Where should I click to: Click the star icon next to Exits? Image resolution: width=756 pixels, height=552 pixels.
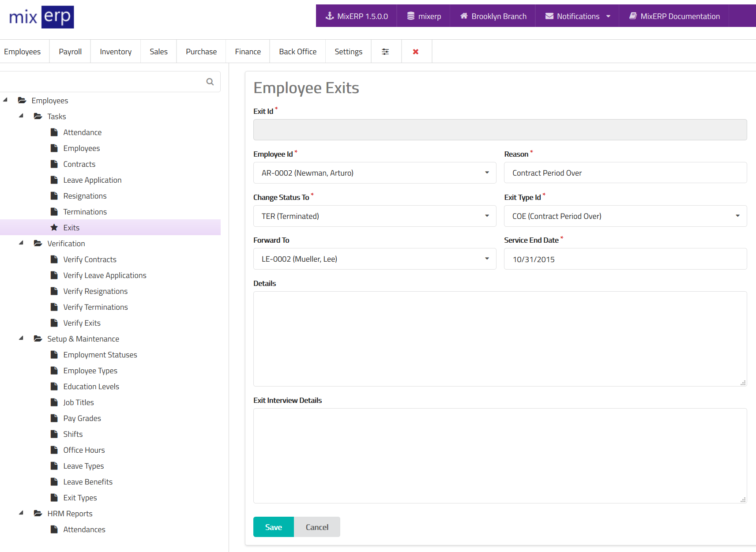[x=54, y=227]
